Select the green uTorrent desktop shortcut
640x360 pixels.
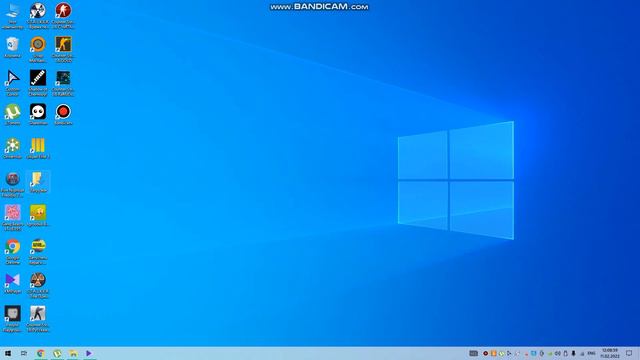click(13, 114)
